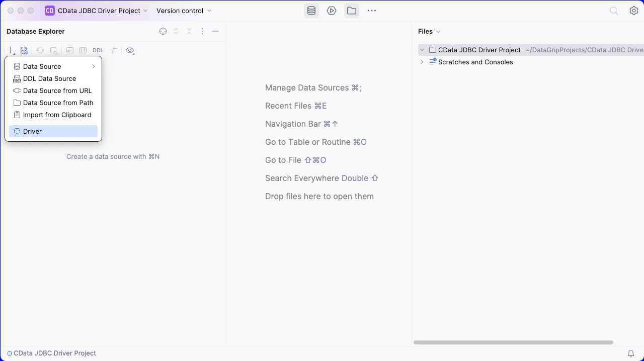Screen dimensions: 644x361
Task: Click the Select Opened File crosshair icon
Action: click(163, 31)
